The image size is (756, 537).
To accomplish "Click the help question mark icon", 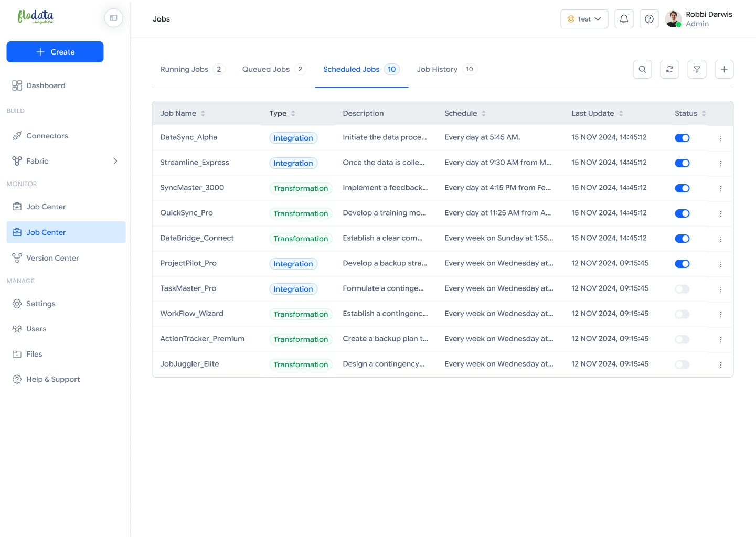I will point(649,19).
